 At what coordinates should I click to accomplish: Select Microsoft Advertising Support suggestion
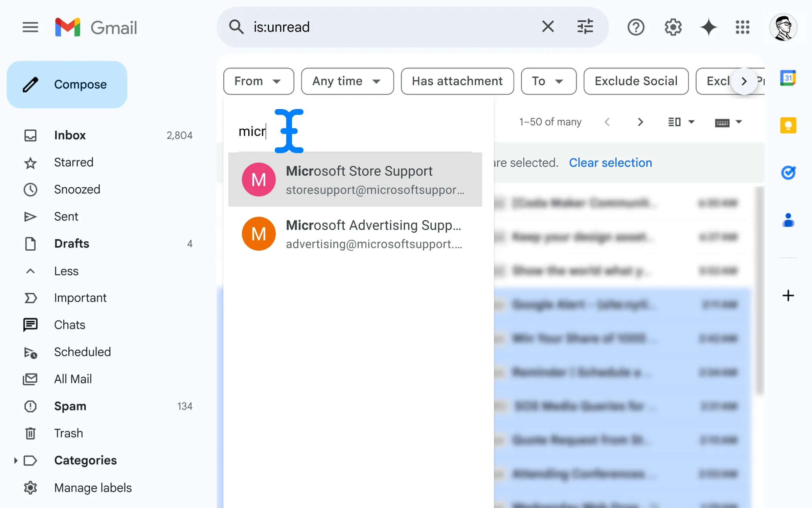pyautogui.click(x=355, y=234)
